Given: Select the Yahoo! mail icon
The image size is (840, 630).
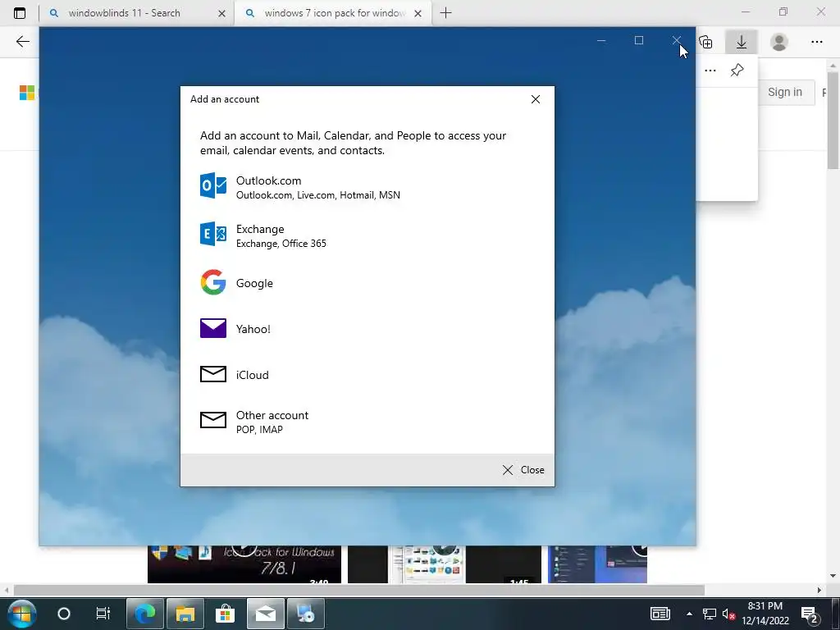Looking at the screenshot, I should tap(212, 328).
